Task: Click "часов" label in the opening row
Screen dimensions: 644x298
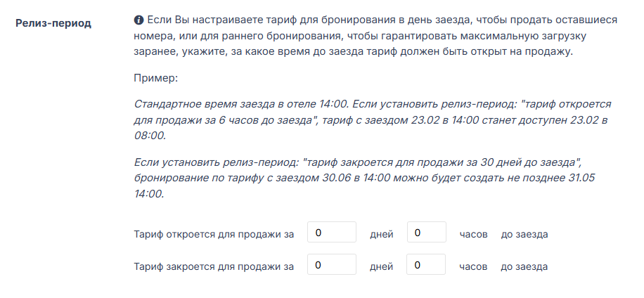Action: [473, 234]
